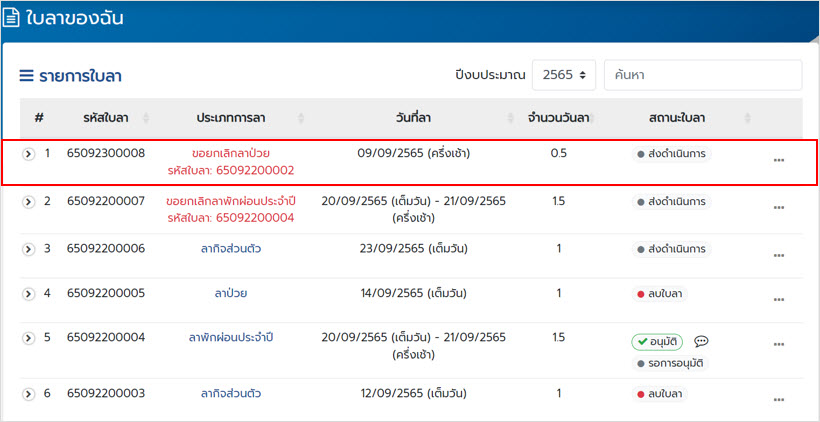Expand row 2 details arrow
The width and height of the screenshot is (820, 422).
pos(29,202)
